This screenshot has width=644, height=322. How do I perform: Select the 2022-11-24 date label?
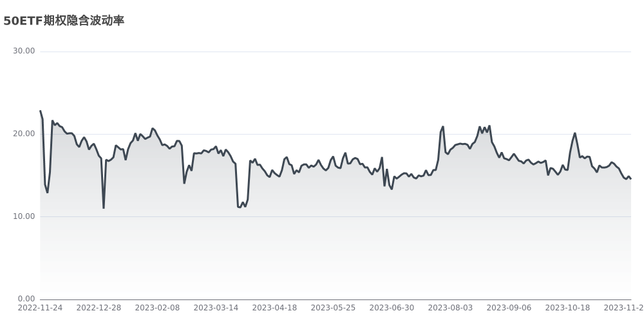click(x=40, y=308)
